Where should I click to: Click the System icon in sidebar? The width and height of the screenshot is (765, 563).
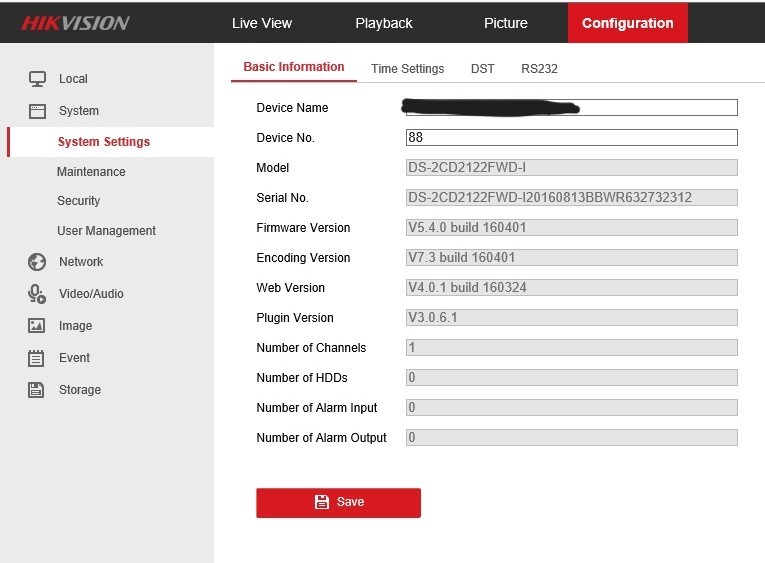pos(37,111)
